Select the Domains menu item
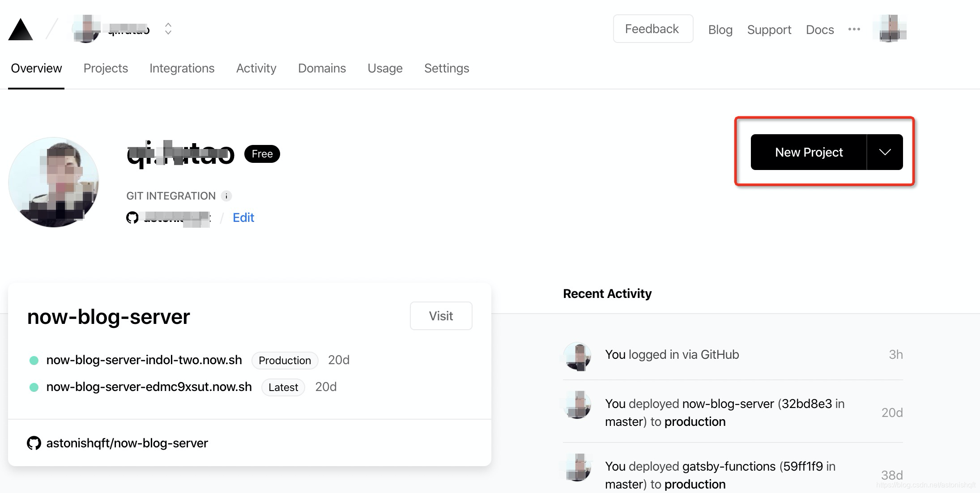Viewport: 980px width, 493px height. coord(322,68)
